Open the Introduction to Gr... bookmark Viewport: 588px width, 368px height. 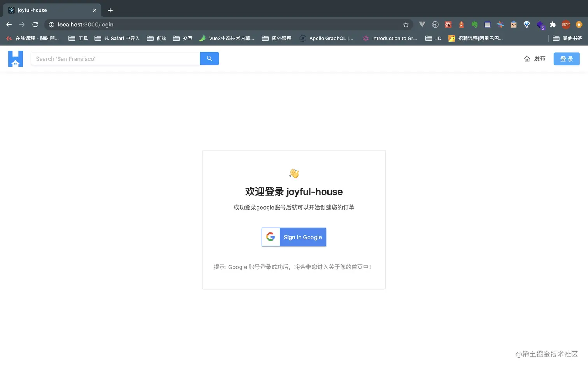point(390,38)
